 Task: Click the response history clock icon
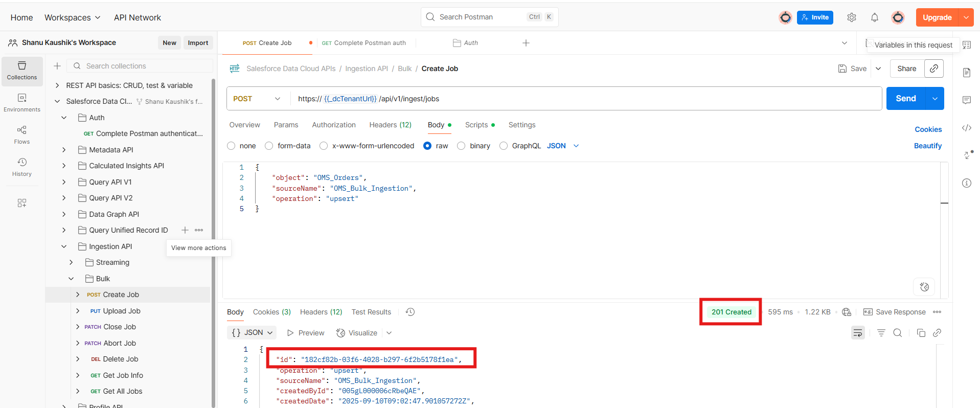(410, 312)
